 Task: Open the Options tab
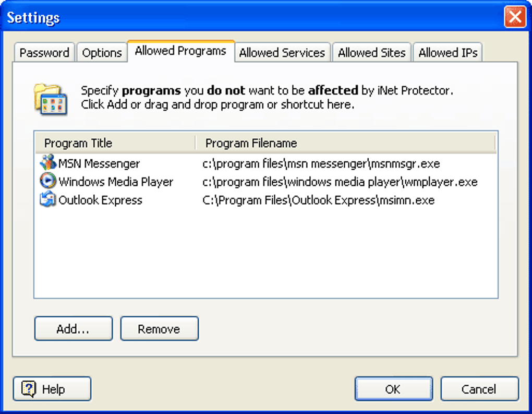(x=102, y=52)
